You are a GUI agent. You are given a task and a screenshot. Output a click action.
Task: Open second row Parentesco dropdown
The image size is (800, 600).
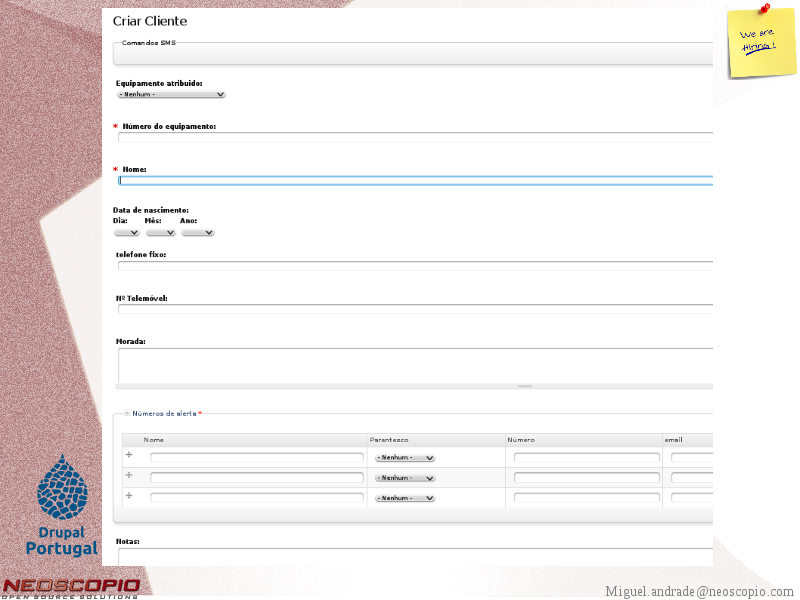405,478
